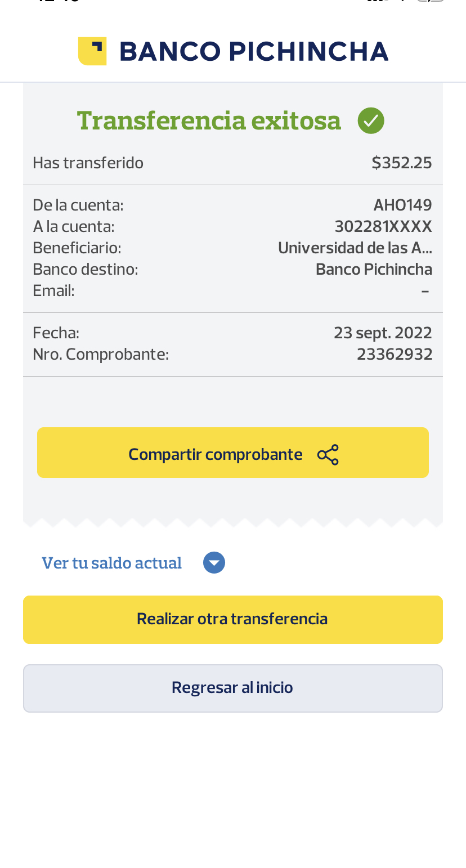Tap the date 23 sept. 2022

pos(383,333)
